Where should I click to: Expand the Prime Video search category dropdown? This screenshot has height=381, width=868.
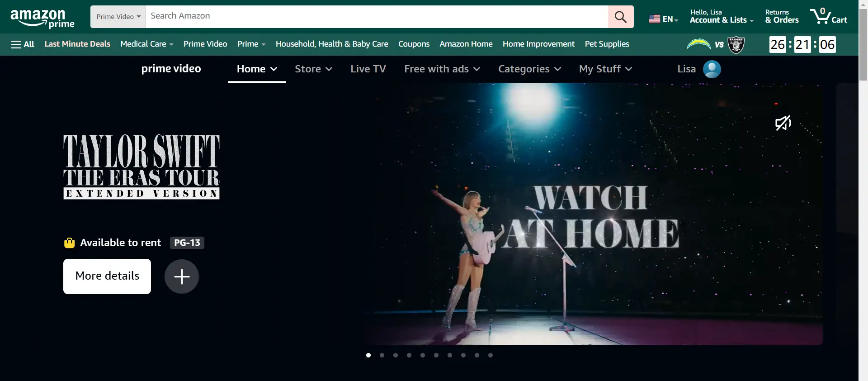118,17
